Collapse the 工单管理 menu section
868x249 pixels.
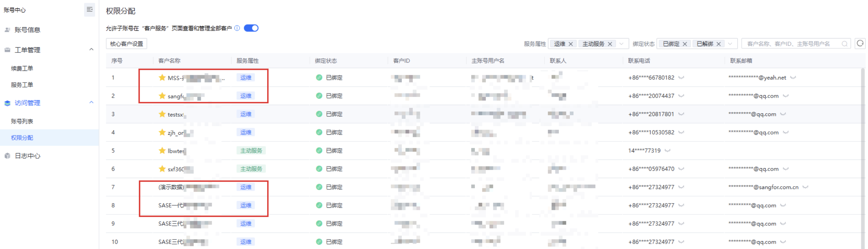[91, 50]
